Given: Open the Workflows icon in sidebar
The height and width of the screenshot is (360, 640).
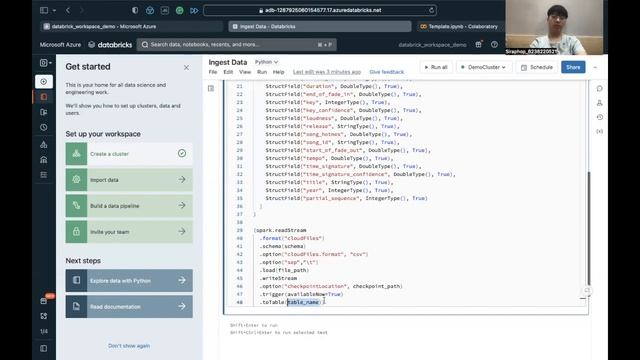Looking at the screenshot, I should pos(44,175).
